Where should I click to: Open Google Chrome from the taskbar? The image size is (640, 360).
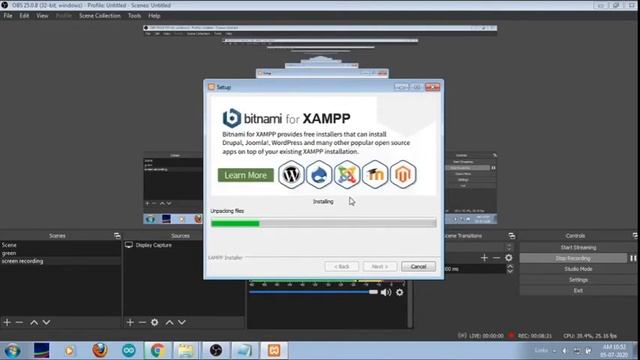point(158,351)
